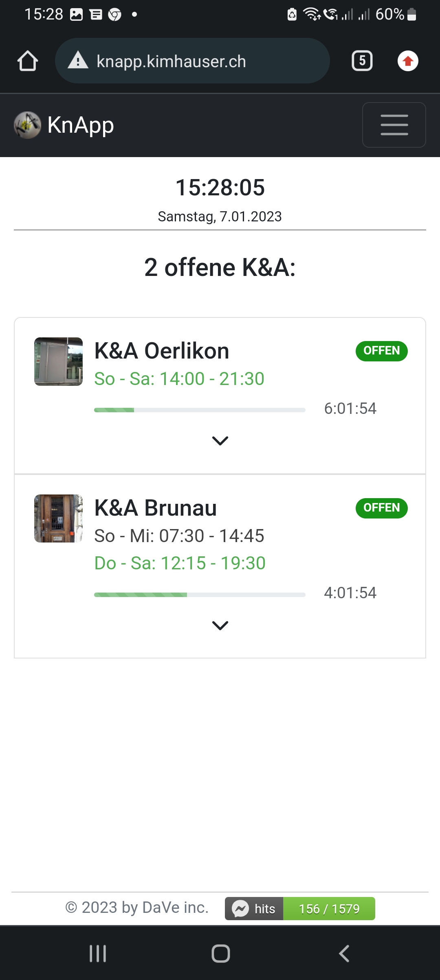This screenshot has height=980, width=440.
Task: Tap the browser home icon
Action: tap(28, 61)
